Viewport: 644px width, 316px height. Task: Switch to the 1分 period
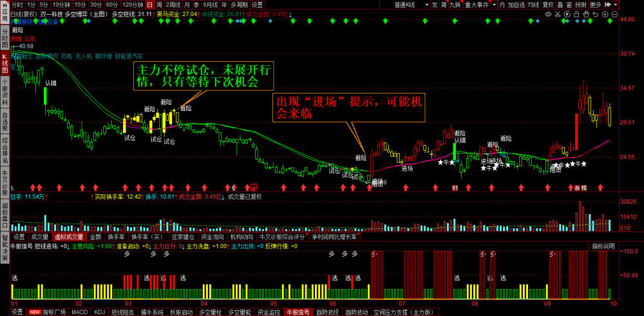tap(31, 5)
